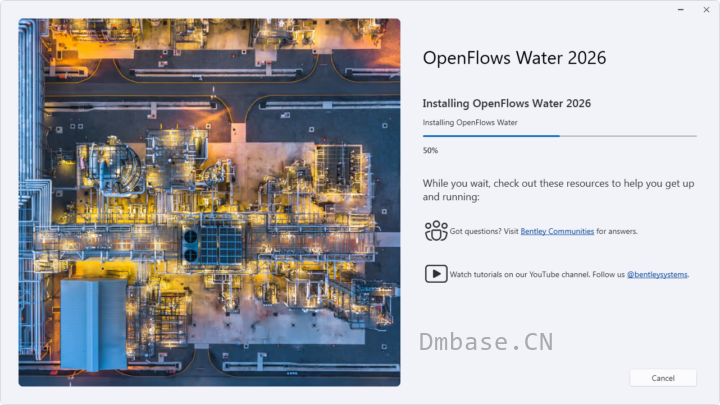Click the 50% progress label

point(430,150)
